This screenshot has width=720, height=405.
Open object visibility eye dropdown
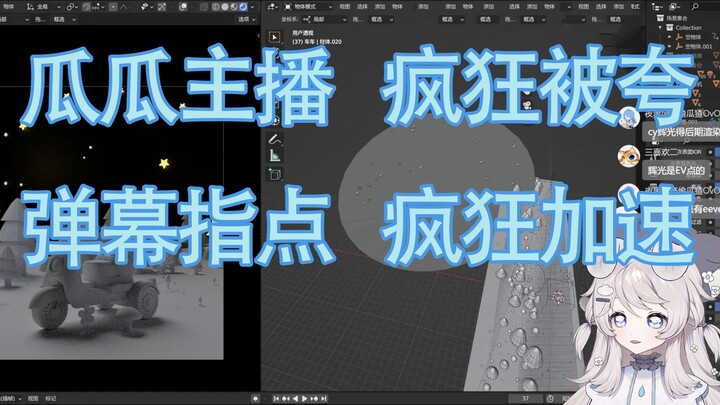(147, 7)
